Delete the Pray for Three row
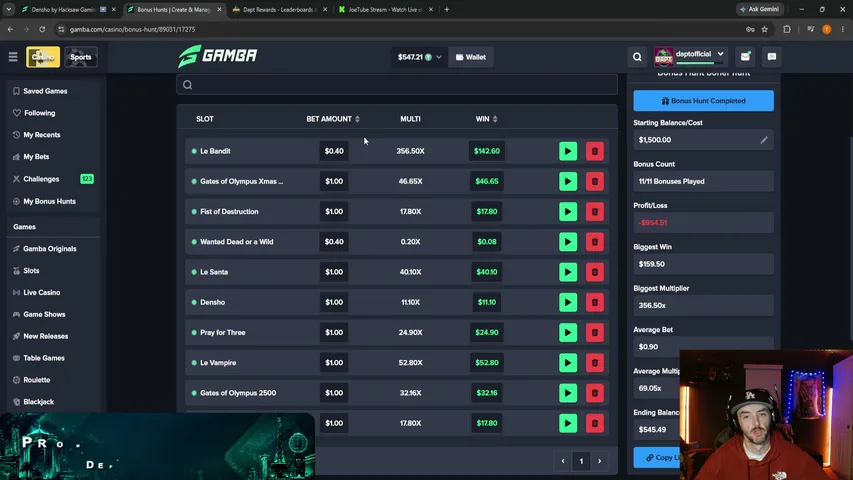The image size is (853, 480). point(595,333)
